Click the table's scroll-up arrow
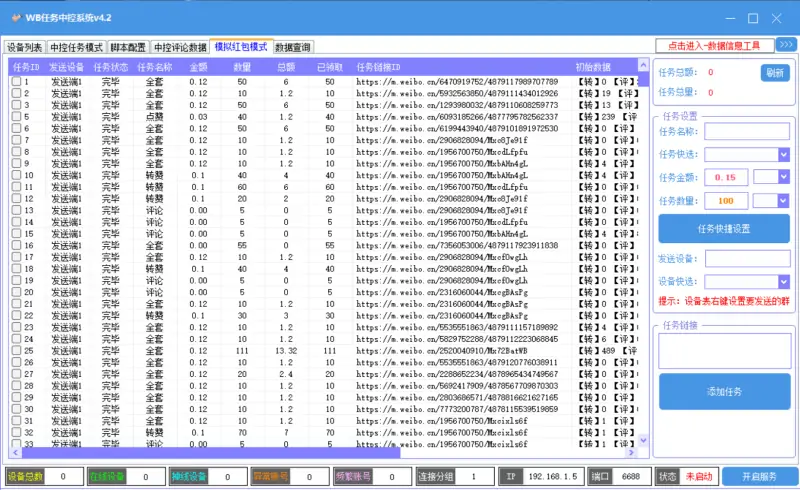 [641, 65]
